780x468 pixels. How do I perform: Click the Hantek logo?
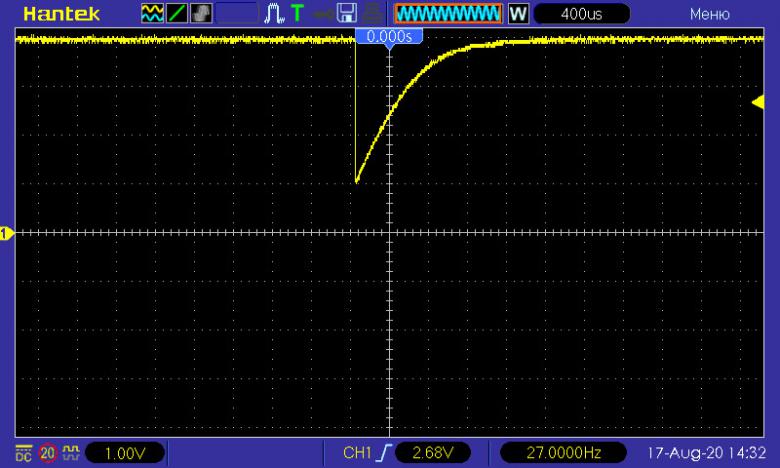click(61, 14)
